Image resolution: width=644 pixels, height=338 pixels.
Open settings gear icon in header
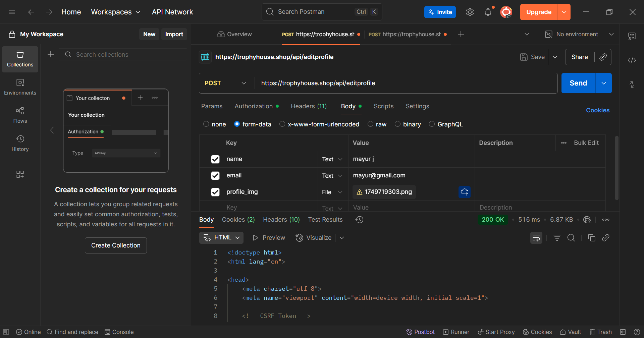click(x=470, y=12)
